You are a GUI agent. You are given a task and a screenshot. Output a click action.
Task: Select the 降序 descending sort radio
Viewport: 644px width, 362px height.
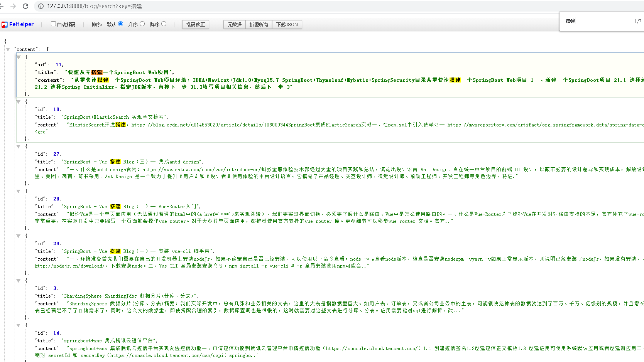(164, 24)
